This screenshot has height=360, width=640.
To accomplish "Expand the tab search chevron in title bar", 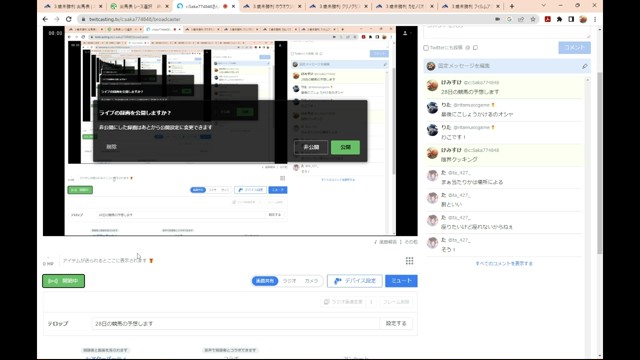I will click(543, 6).
